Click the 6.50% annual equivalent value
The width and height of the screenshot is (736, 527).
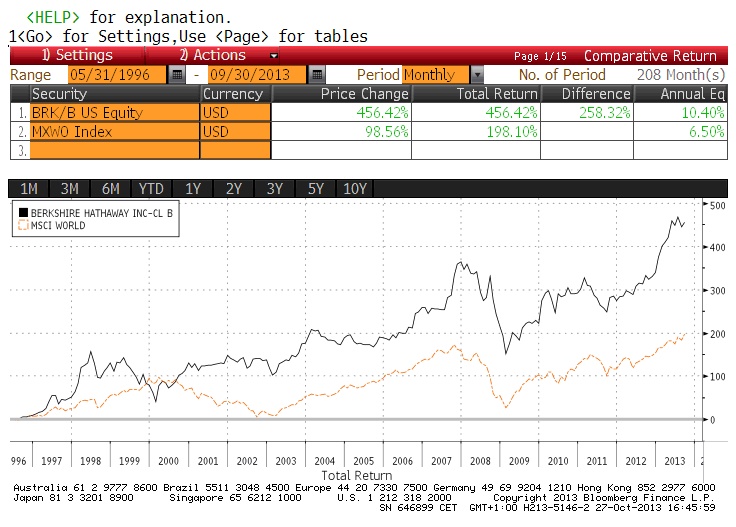point(706,131)
